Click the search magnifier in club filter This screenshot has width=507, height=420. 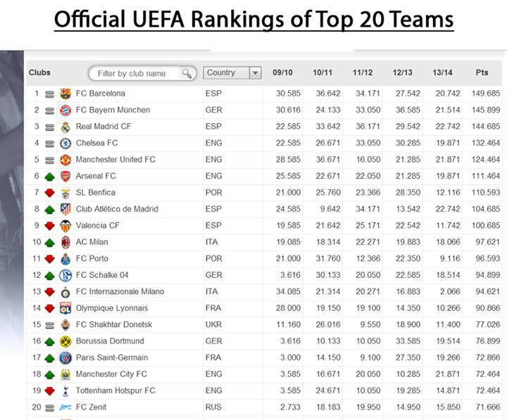(187, 73)
